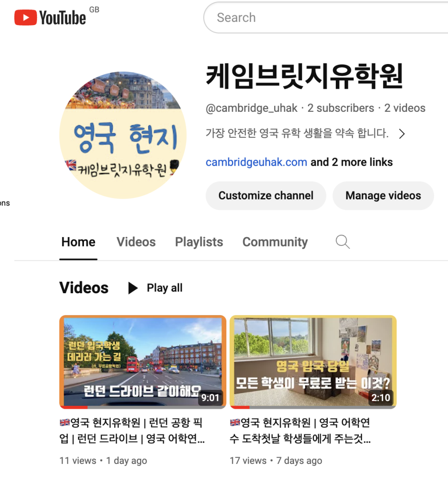Focus the Search input field
This screenshot has height=483, width=448.
pyautogui.click(x=326, y=18)
